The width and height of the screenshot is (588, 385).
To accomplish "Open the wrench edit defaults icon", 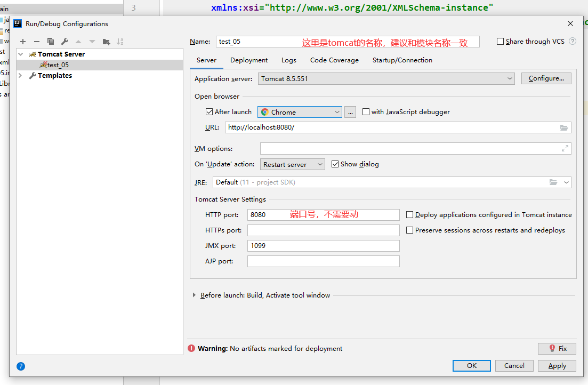I will 65,42.
